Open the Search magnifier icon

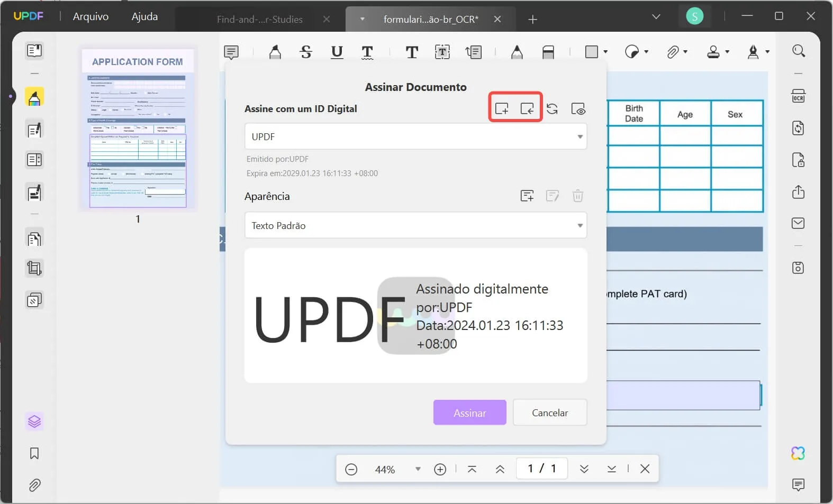tap(799, 51)
